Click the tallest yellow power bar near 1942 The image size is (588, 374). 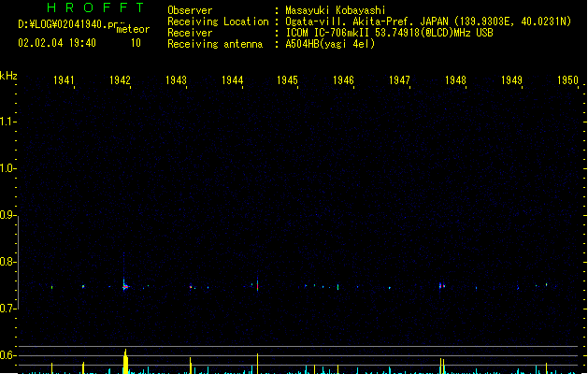125,361
